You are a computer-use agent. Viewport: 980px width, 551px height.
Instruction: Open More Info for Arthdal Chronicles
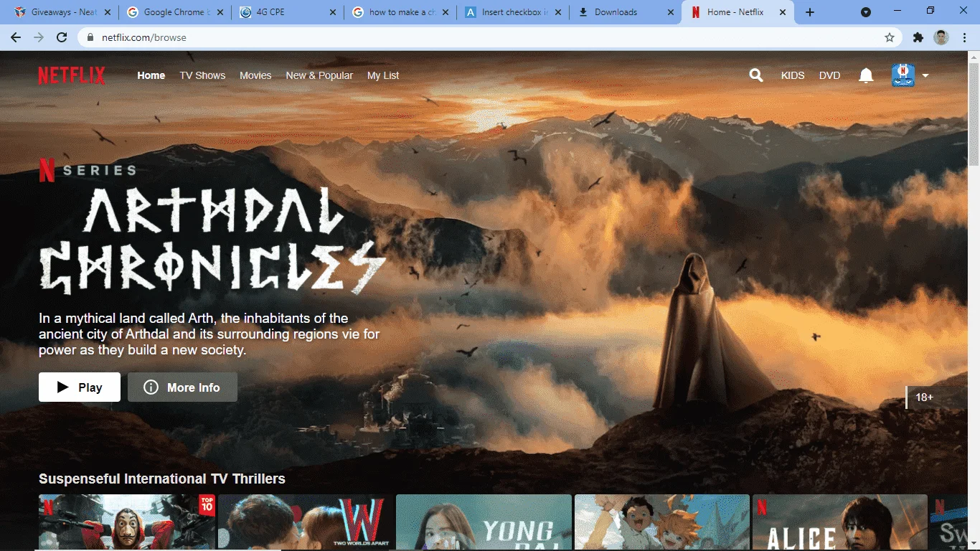click(182, 387)
